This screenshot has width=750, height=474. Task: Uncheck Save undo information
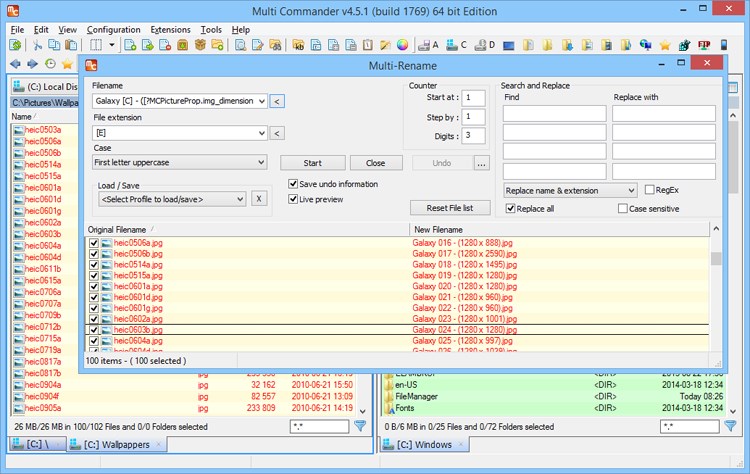pyautogui.click(x=293, y=184)
